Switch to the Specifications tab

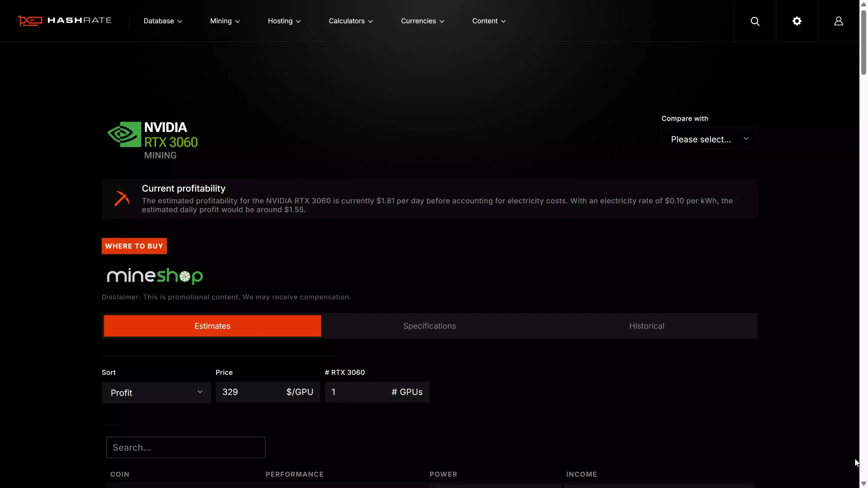(x=429, y=326)
